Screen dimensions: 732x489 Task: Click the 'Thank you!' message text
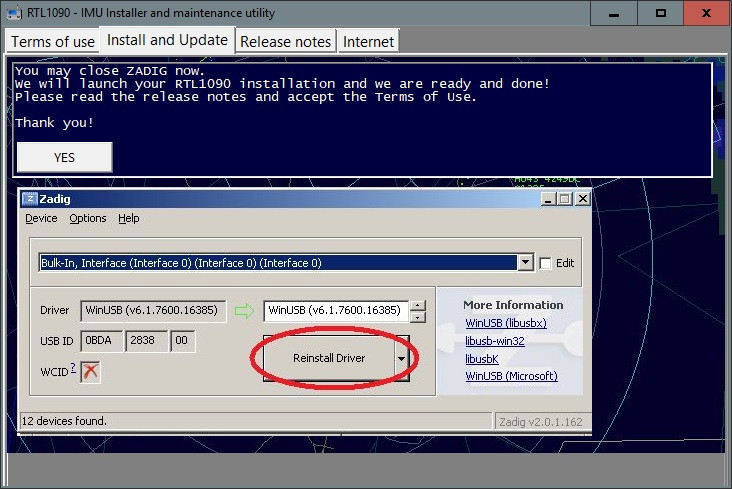(54, 123)
